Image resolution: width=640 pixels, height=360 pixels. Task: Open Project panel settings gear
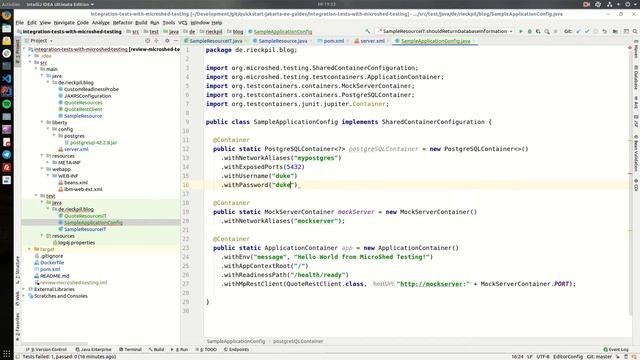click(x=167, y=41)
